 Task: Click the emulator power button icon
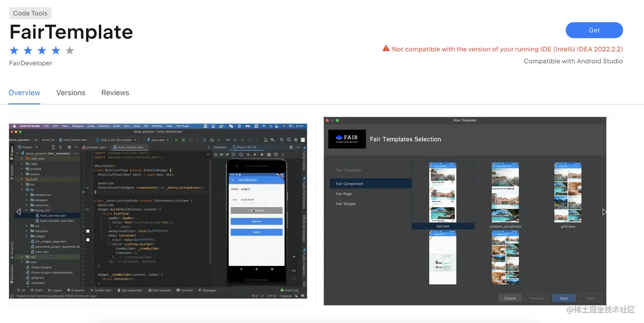point(216,154)
